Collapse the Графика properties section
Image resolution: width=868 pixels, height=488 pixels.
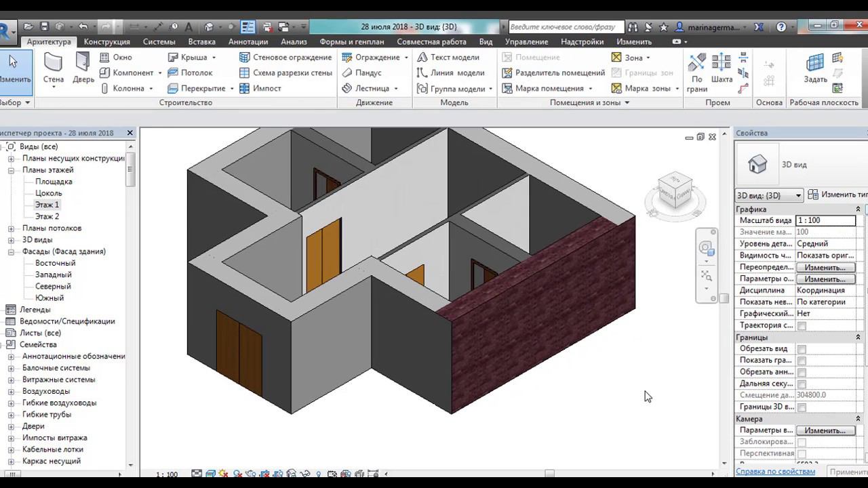(858, 209)
